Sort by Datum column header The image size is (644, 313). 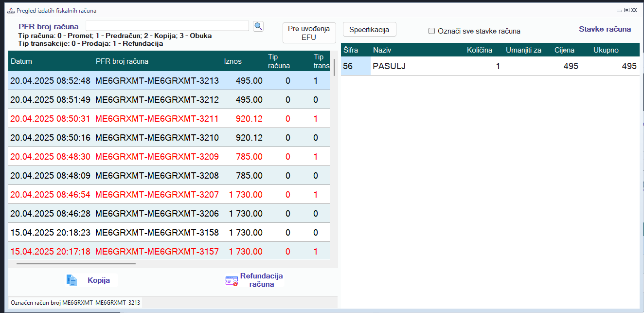[21, 61]
